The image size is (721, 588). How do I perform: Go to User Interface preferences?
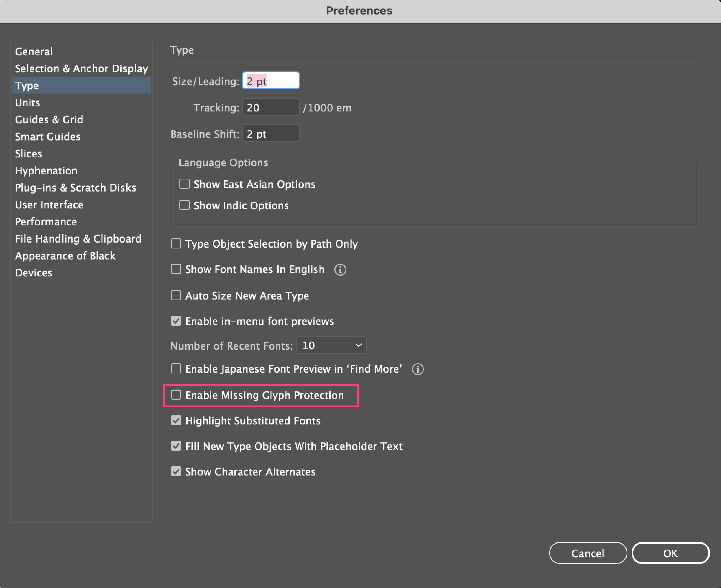[x=49, y=205]
